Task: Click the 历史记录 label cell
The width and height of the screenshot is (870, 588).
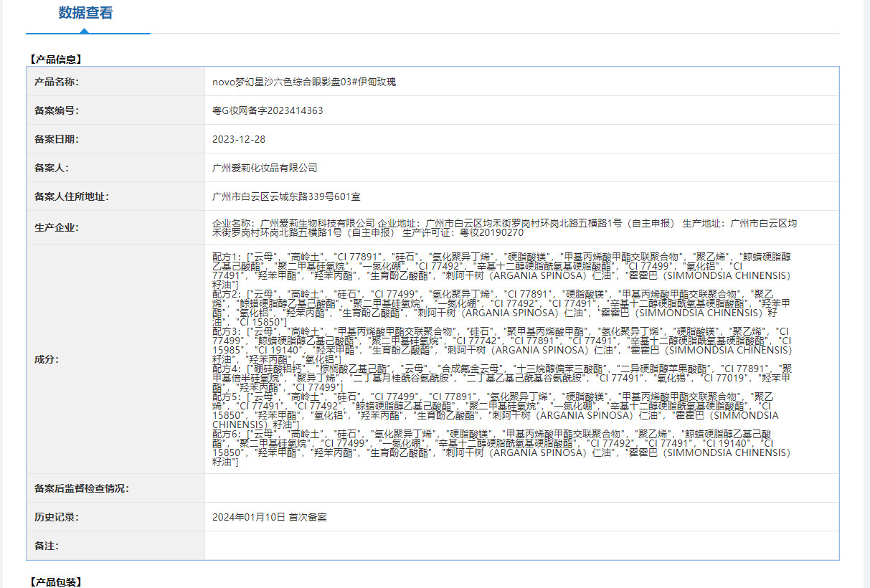Action: pos(115,517)
